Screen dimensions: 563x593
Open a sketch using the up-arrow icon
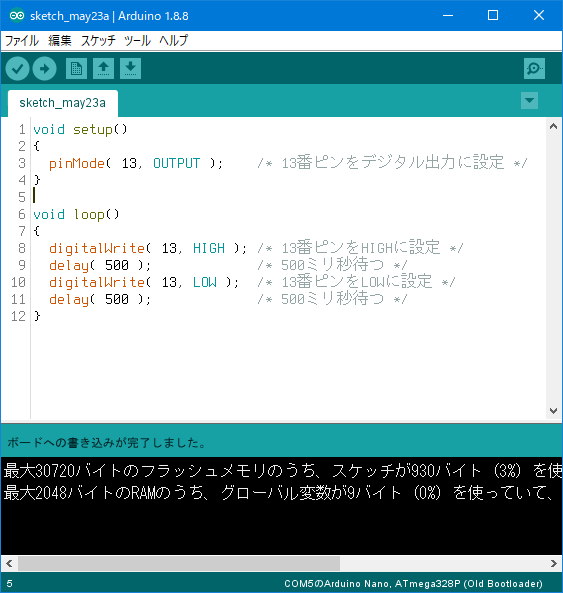104,68
